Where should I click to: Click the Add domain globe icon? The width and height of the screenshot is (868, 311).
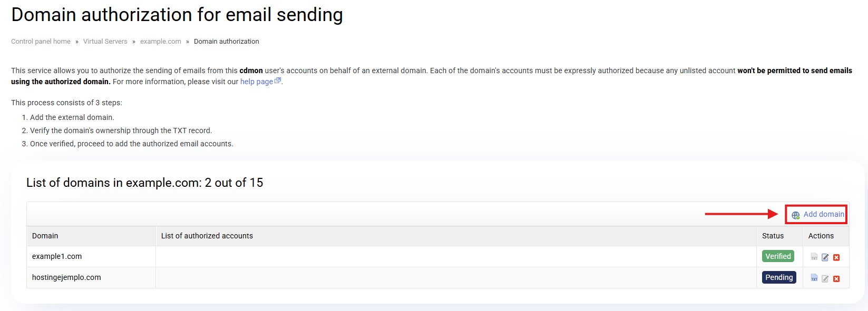click(x=795, y=215)
